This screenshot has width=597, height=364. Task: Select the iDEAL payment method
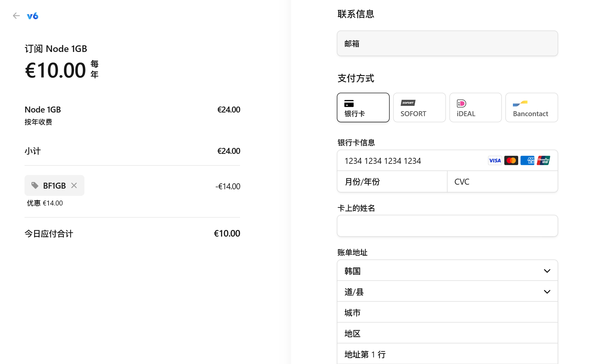[475, 108]
